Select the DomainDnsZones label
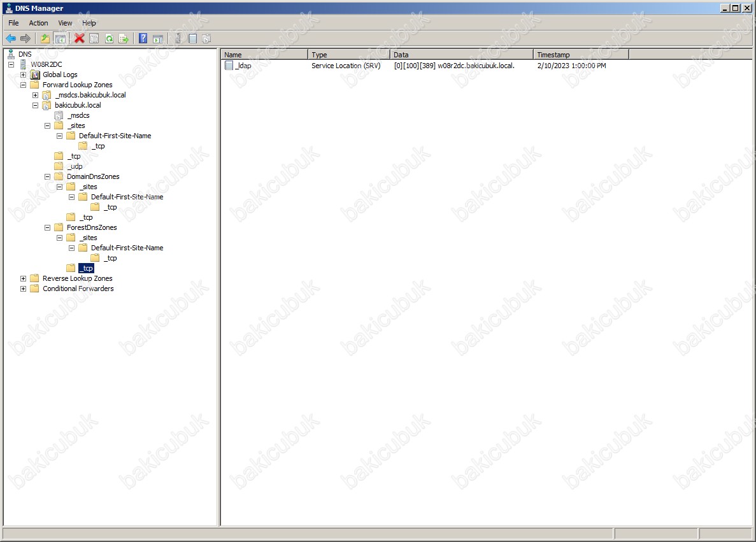This screenshot has width=756, height=542. click(x=93, y=176)
